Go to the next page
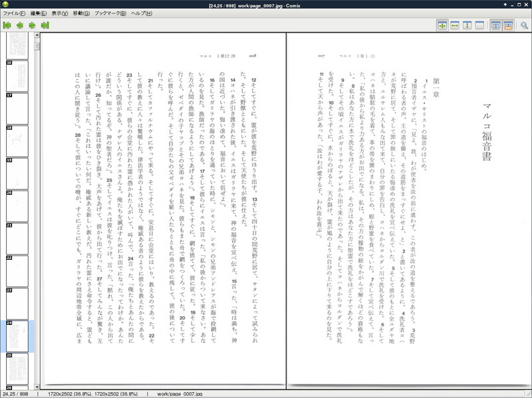This screenshot has height=398, width=532. click(x=32, y=25)
